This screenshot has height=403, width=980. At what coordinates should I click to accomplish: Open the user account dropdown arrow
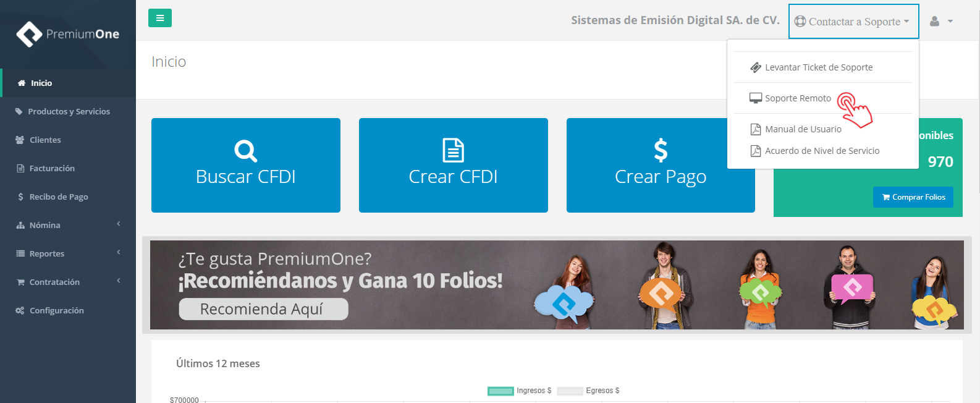click(950, 22)
